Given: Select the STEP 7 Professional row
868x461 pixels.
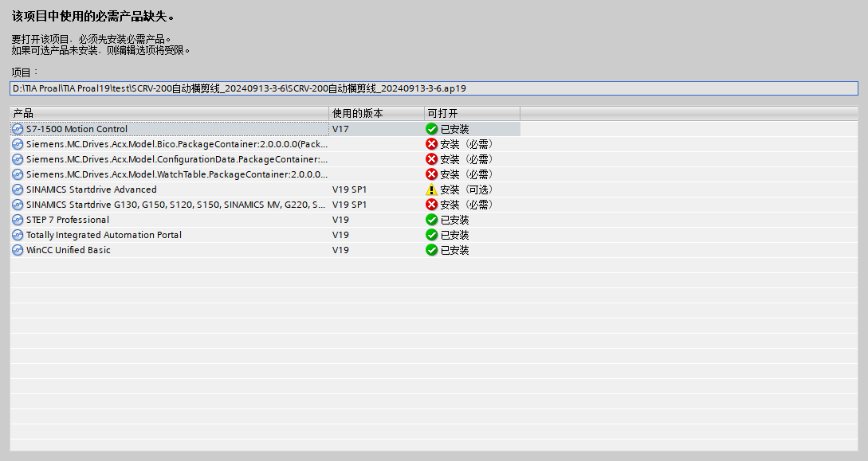Looking at the screenshot, I should tap(68, 220).
